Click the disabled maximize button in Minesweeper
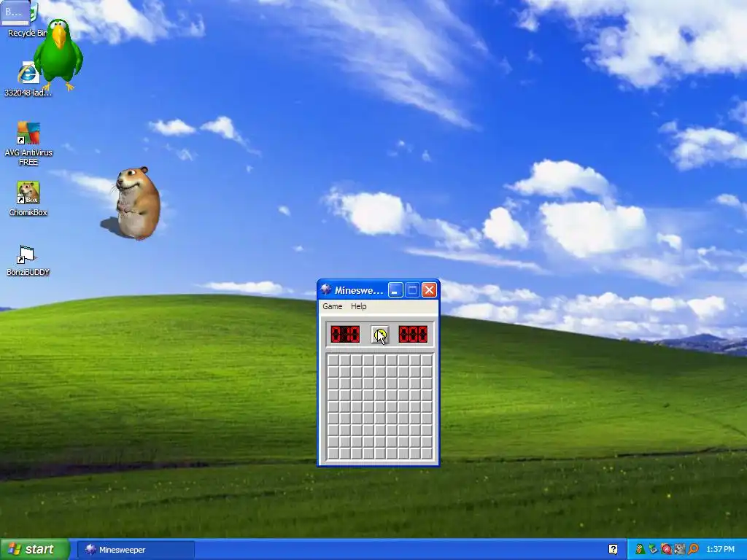The image size is (747, 560). [413, 289]
